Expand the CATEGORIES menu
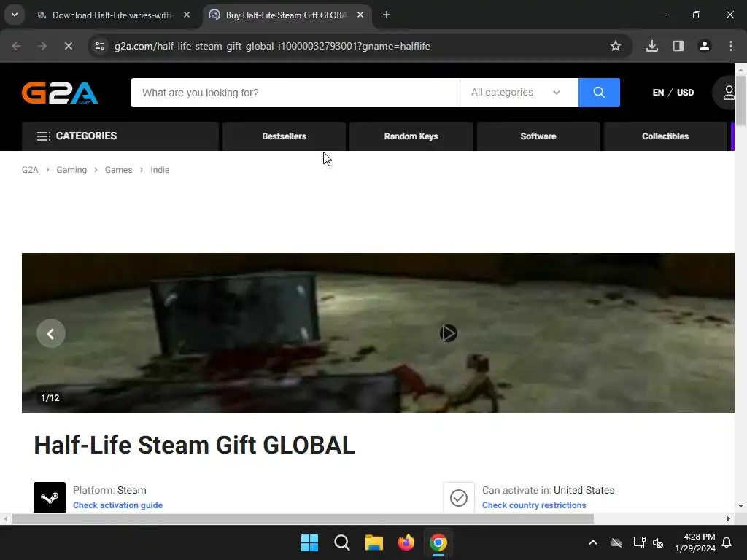 (120, 136)
